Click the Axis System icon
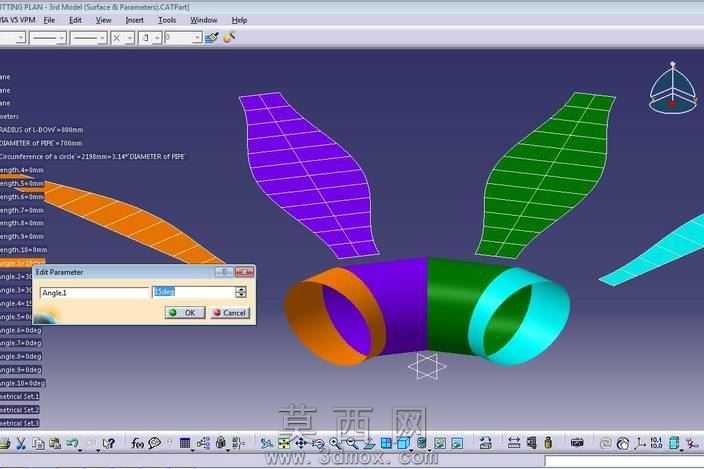Viewport: 704px width, 469px height. pyautogui.click(x=640, y=443)
